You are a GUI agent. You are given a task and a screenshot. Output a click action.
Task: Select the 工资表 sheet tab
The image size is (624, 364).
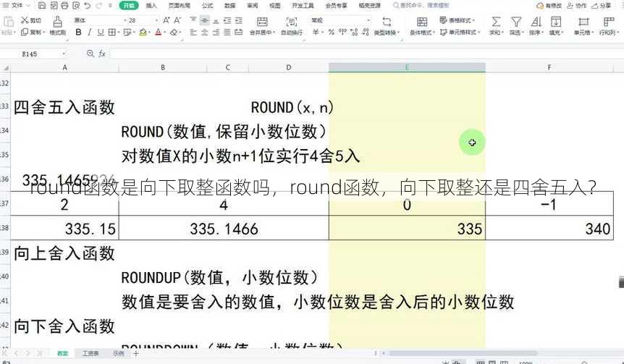point(90,353)
